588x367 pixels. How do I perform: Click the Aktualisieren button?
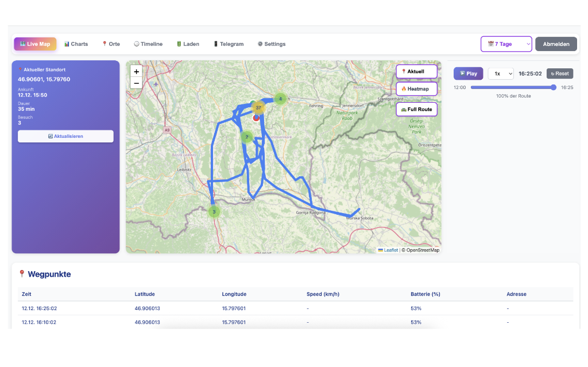65,136
